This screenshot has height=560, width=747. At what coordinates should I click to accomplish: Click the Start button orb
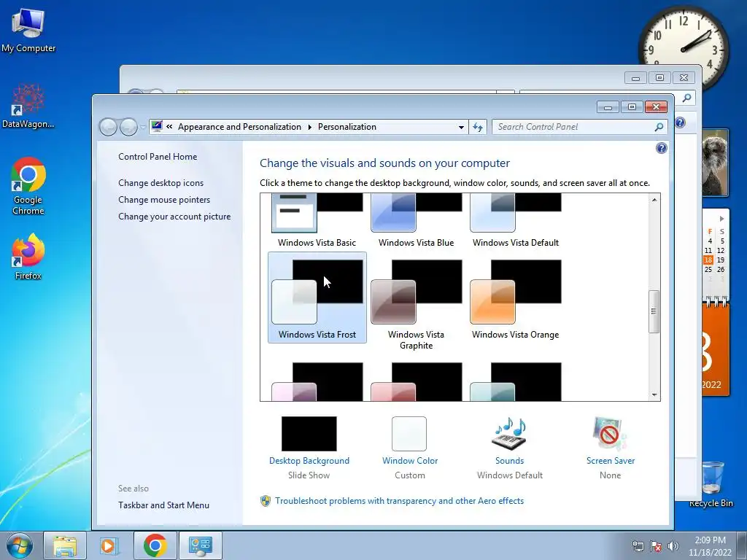(20, 545)
